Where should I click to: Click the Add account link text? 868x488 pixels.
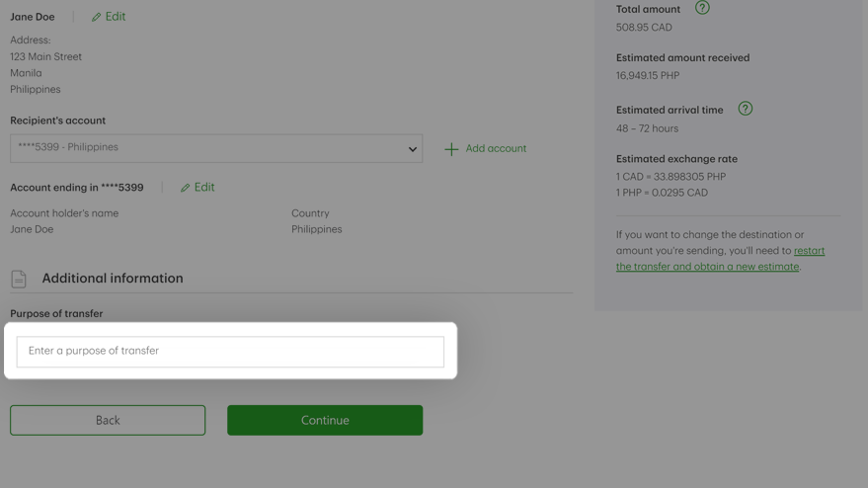point(496,148)
